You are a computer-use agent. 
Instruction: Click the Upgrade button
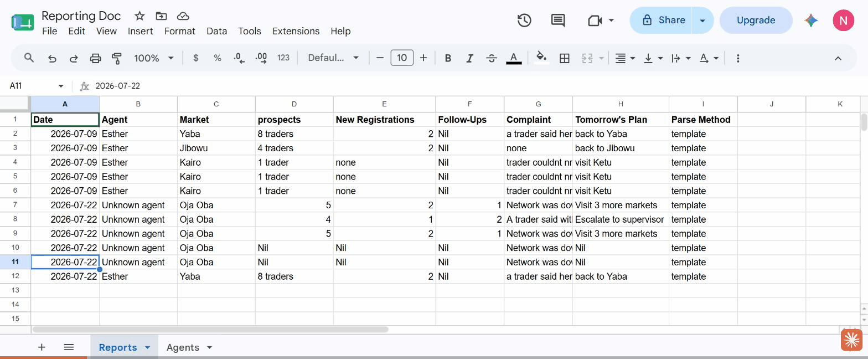coord(756,20)
